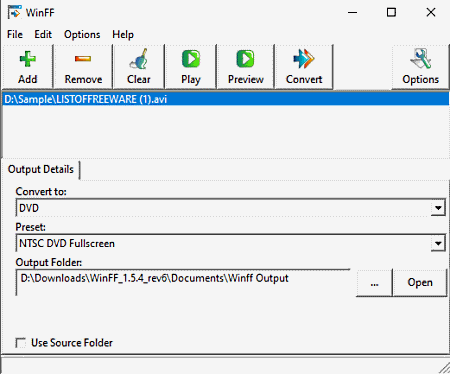Maximize the WinFF window
The image size is (450, 374).
pyautogui.click(x=391, y=12)
